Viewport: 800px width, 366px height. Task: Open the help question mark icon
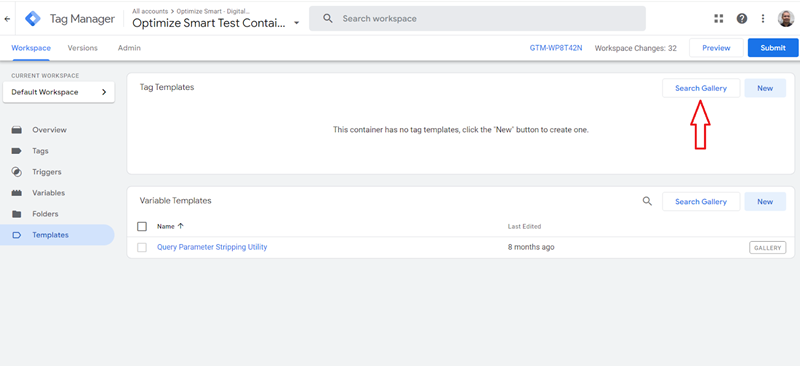(x=742, y=18)
